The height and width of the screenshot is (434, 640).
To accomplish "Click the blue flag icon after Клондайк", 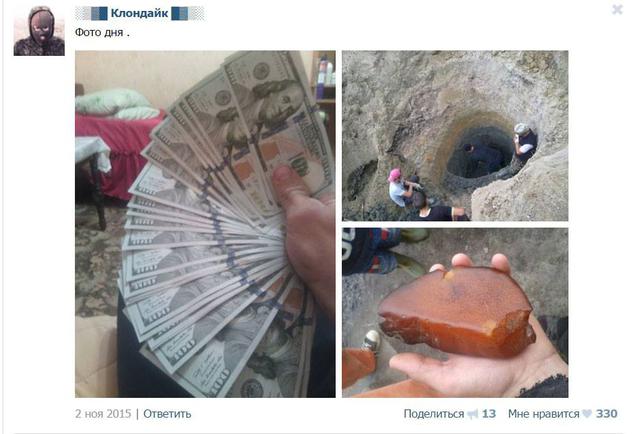I will [x=180, y=13].
